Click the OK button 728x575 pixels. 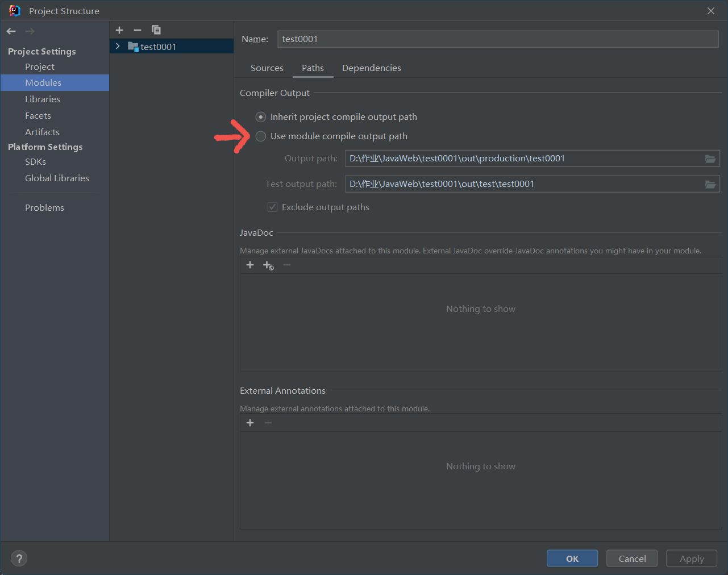(572, 559)
